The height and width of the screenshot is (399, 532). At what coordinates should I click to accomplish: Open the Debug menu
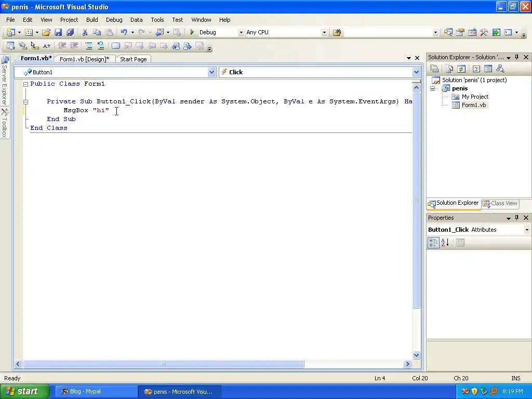click(114, 20)
